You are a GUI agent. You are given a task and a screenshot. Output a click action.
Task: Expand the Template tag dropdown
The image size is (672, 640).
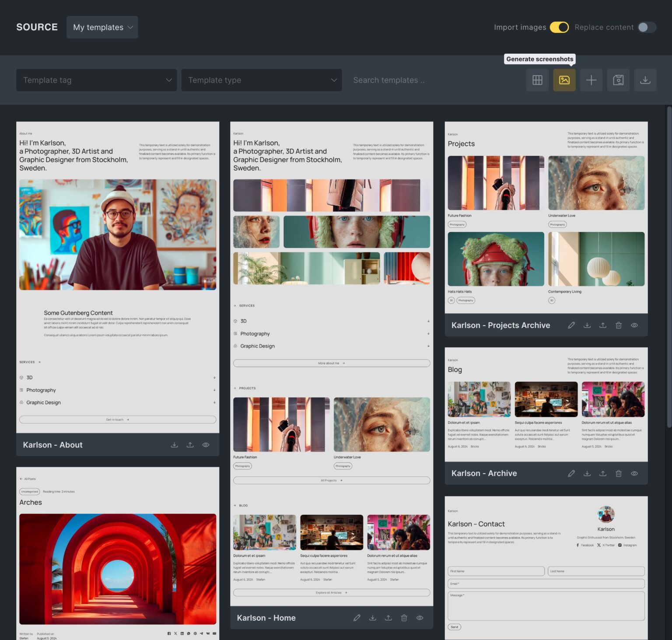[96, 80]
